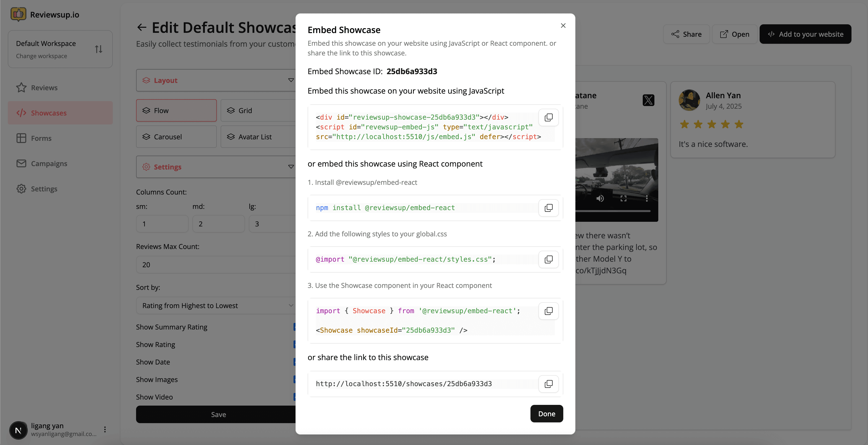Select the Avatar List layout option

(258, 137)
